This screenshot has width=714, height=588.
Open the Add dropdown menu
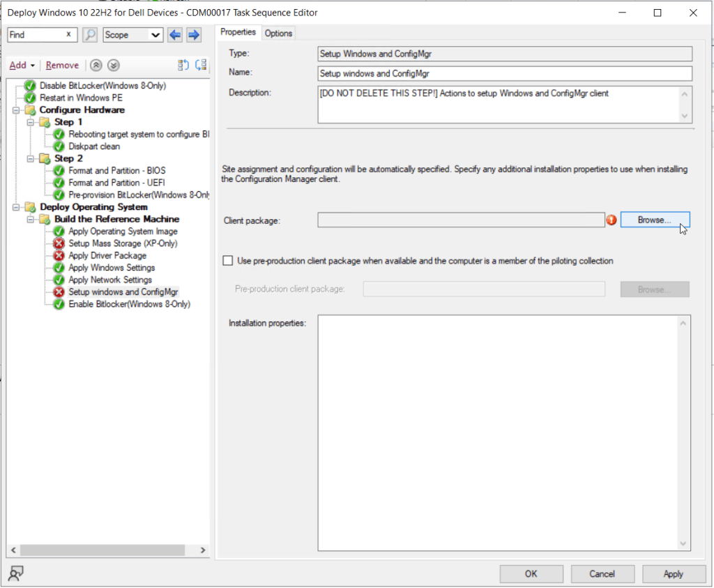pos(22,65)
